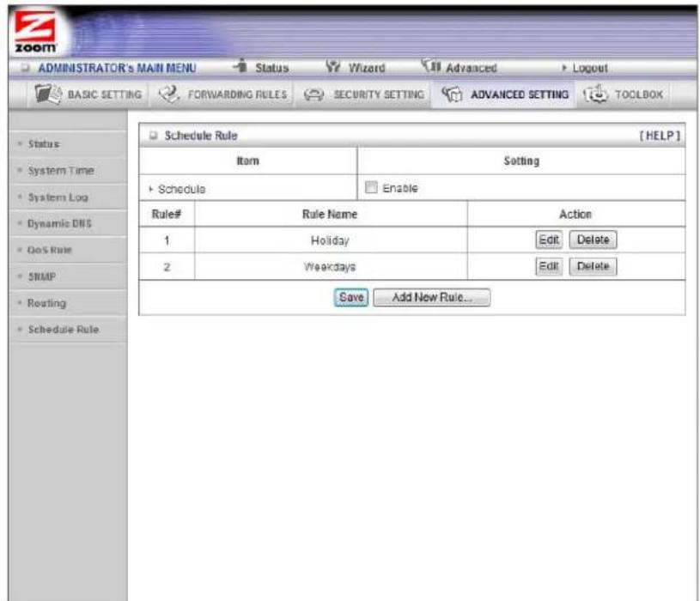Open the Wizard main menu item
The image size is (700, 601).
click(367, 68)
